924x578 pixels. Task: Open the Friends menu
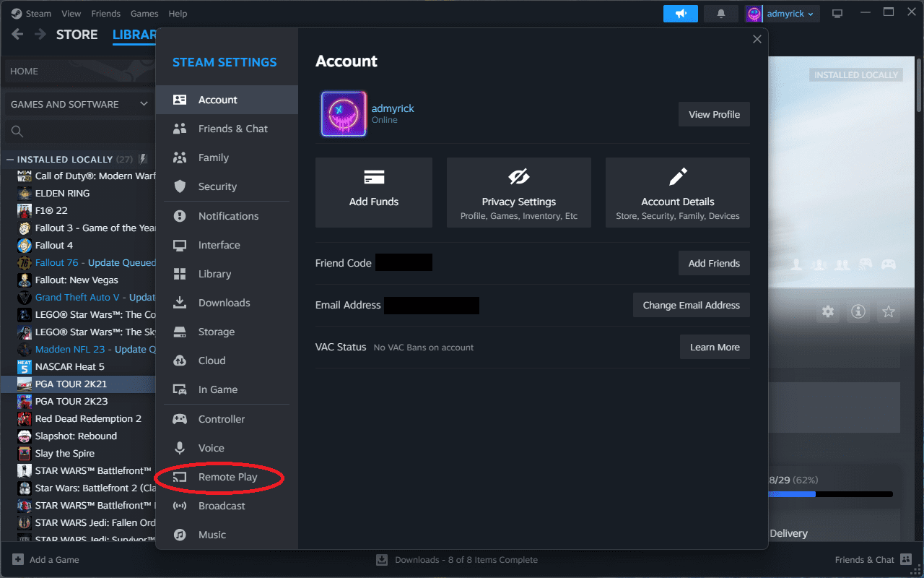tap(106, 13)
